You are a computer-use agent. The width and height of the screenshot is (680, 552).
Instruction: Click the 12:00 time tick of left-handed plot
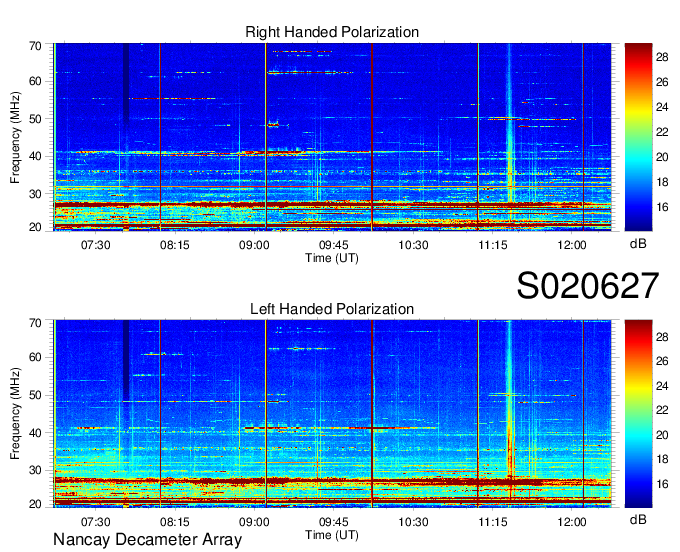coord(572,522)
